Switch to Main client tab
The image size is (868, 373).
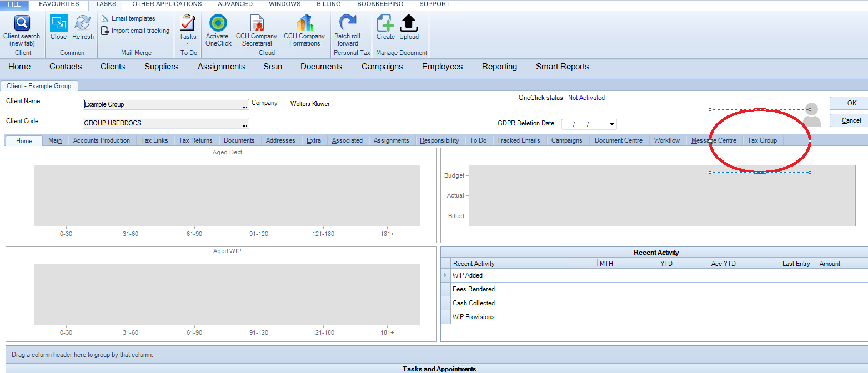[x=55, y=140]
